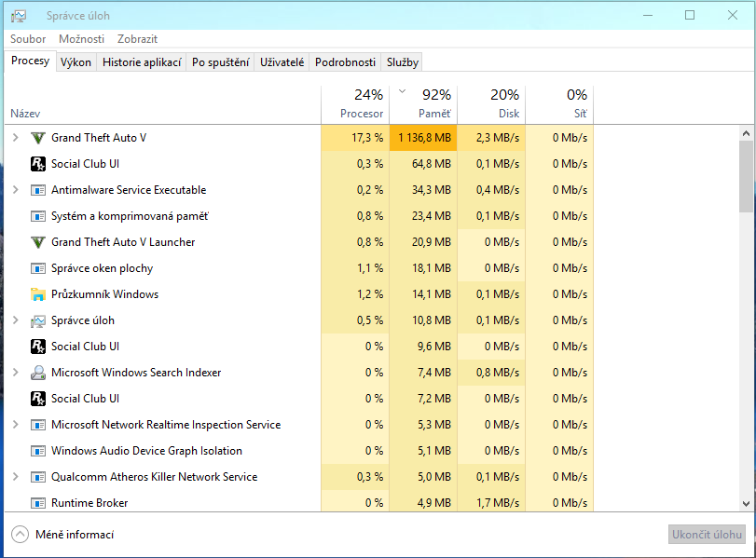This screenshot has height=558, width=756.
Task: Expand the Antimalware Service Executable entry
Action: (15, 190)
